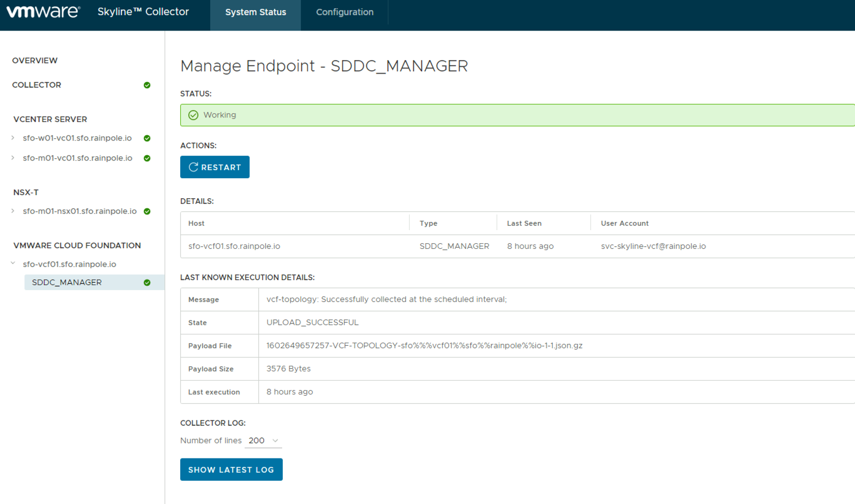Click green check beside sfo-m01-nsx01 entry
Viewport: 855px width, 504px height.
coord(147,211)
